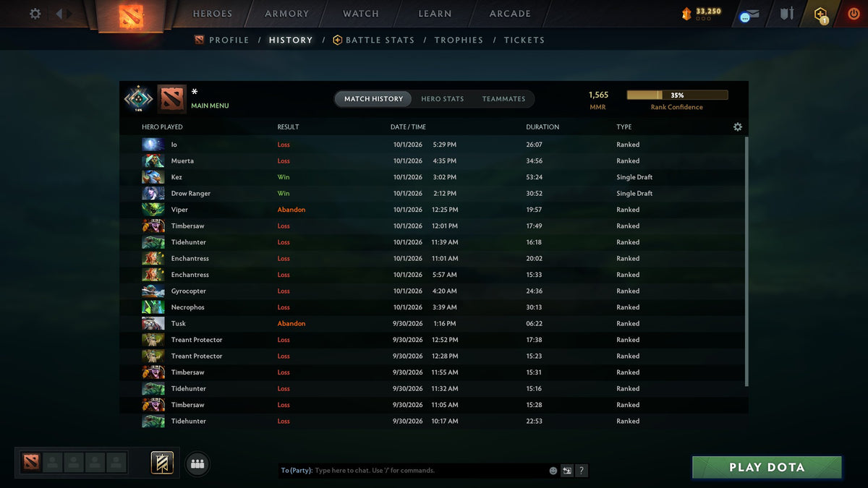Click Single Draft in Drow Ranger row

(634, 193)
